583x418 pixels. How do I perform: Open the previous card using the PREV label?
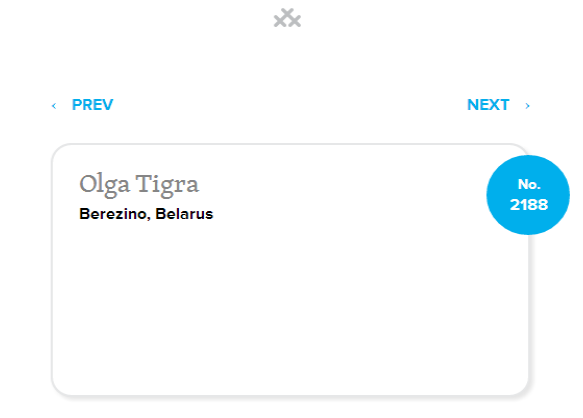(x=93, y=105)
